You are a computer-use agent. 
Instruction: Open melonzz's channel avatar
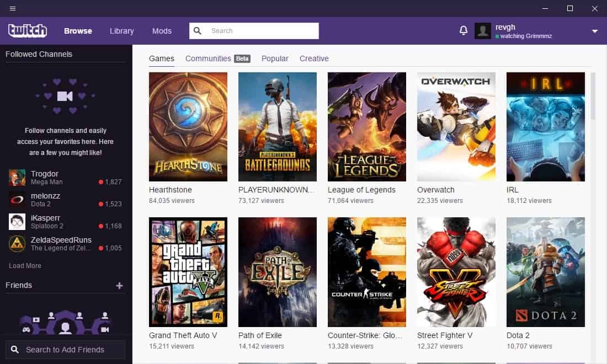(17, 200)
